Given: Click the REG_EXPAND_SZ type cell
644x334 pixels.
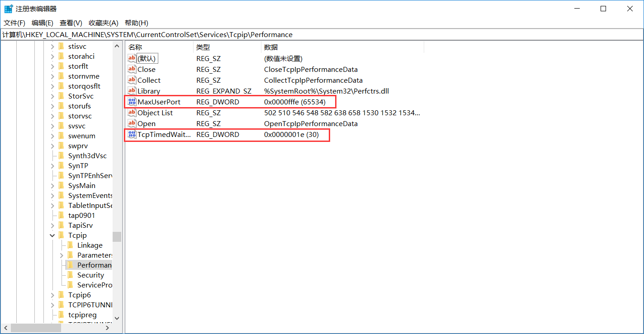Looking at the screenshot, I should coord(224,91).
